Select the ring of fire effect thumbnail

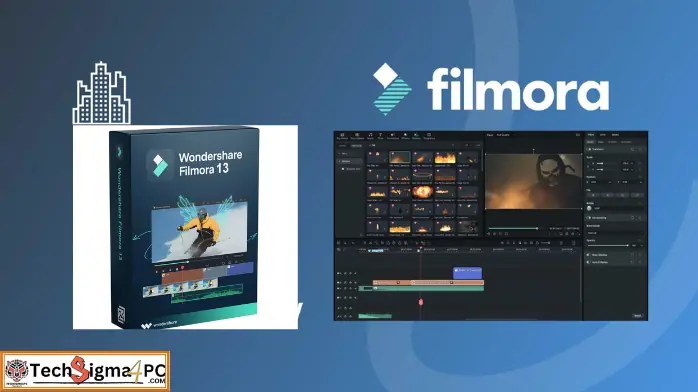(x=422, y=175)
